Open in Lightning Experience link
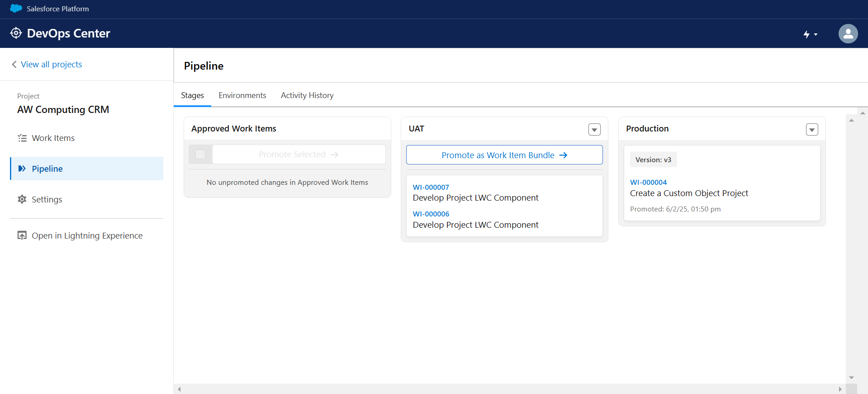This screenshot has height=394, width=868. [x=87, y=235]
